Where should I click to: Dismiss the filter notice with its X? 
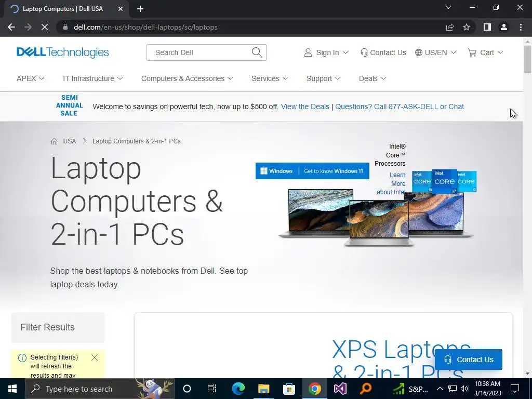pos(95,357)
